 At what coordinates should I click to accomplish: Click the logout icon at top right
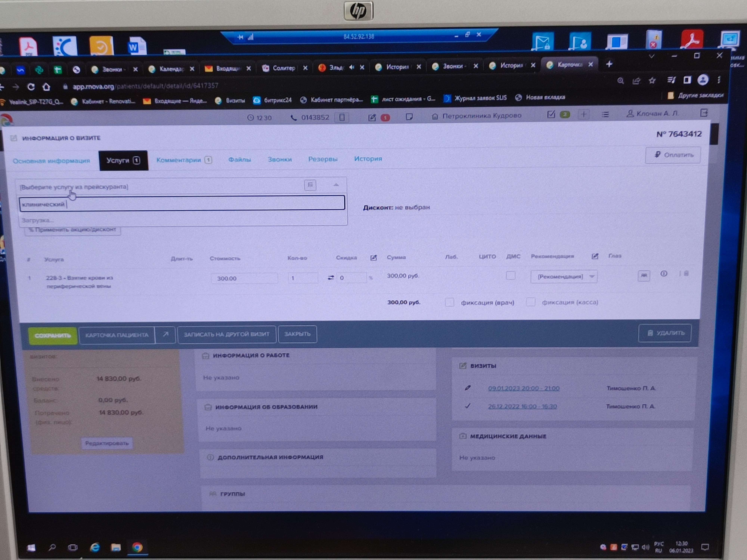[704, 113]
